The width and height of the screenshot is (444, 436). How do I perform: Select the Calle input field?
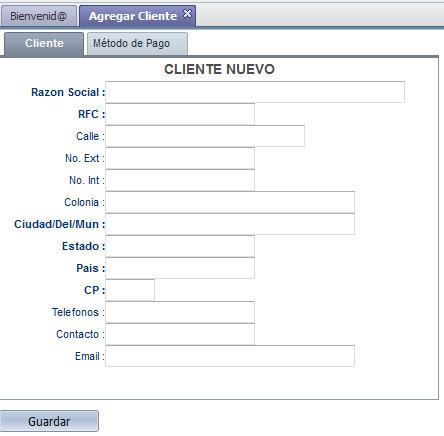pyautogui.click(x=205, y=136)
